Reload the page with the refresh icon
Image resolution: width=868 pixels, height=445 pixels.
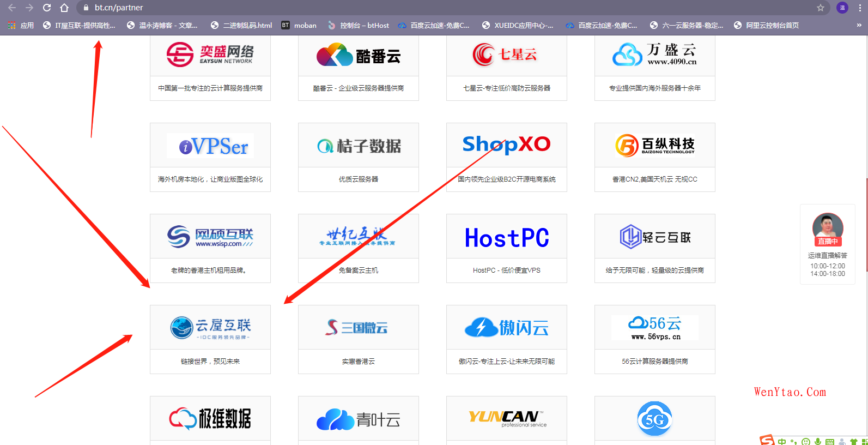[x=47, y=8]
